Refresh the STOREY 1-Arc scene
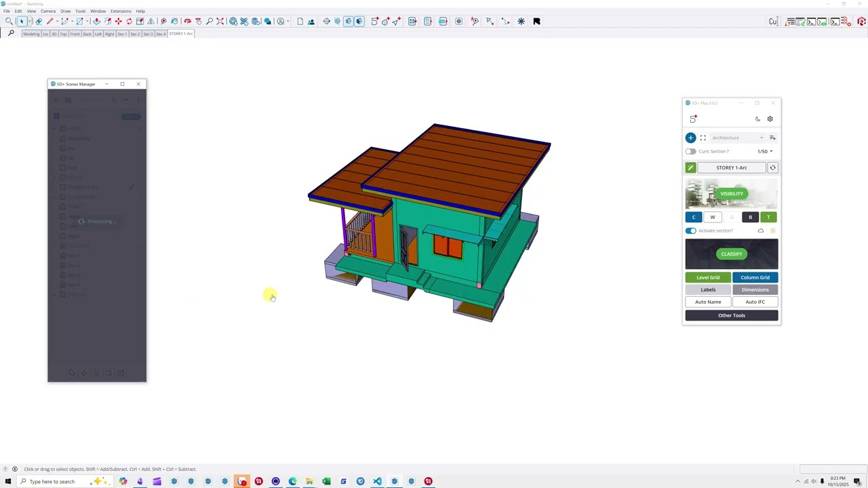The width and height of the screenshot is (868, 488). pyautogui.click(x=772, y=167)
